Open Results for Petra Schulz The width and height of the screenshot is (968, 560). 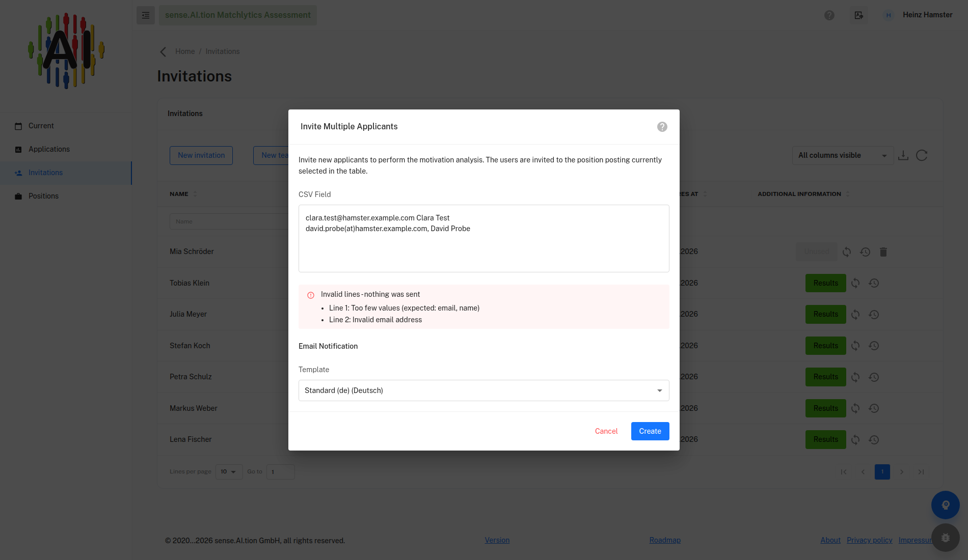(x=825, y=377)
